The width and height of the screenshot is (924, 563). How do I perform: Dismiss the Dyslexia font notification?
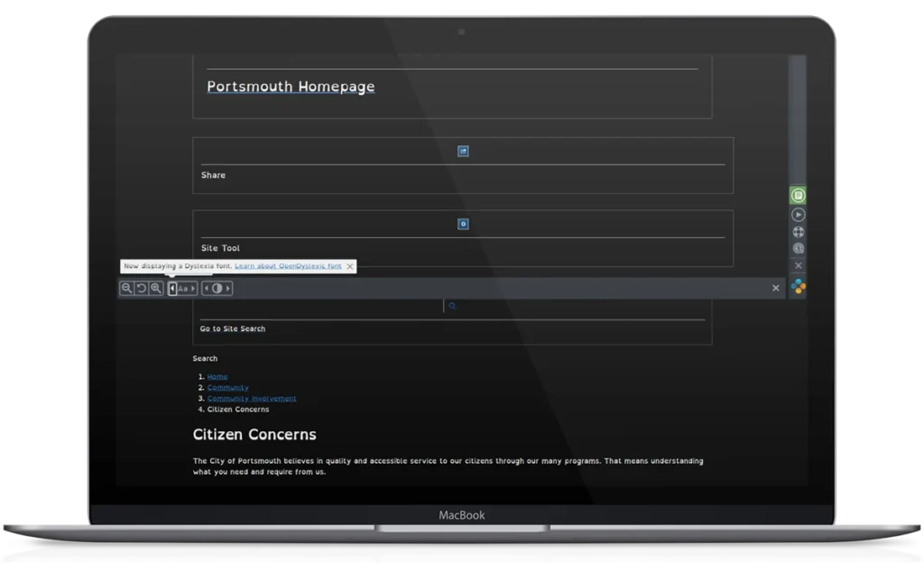pos(350,266)
